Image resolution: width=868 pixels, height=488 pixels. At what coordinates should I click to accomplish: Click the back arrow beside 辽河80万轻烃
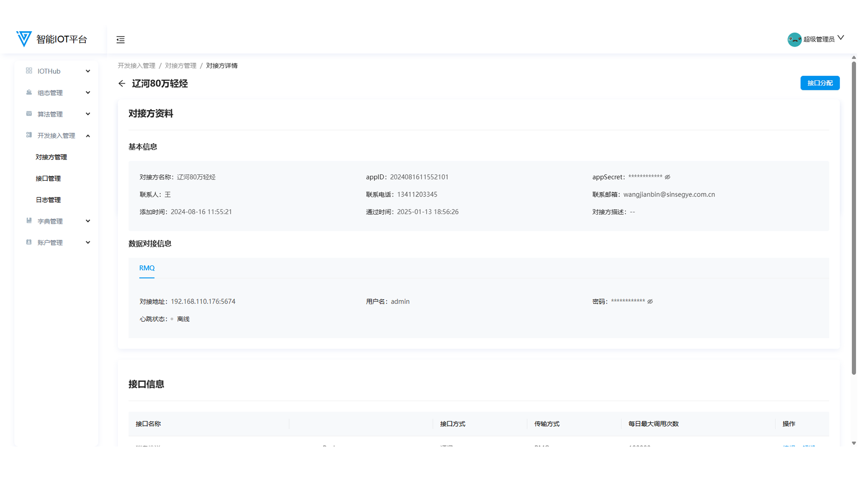[122, 84]
